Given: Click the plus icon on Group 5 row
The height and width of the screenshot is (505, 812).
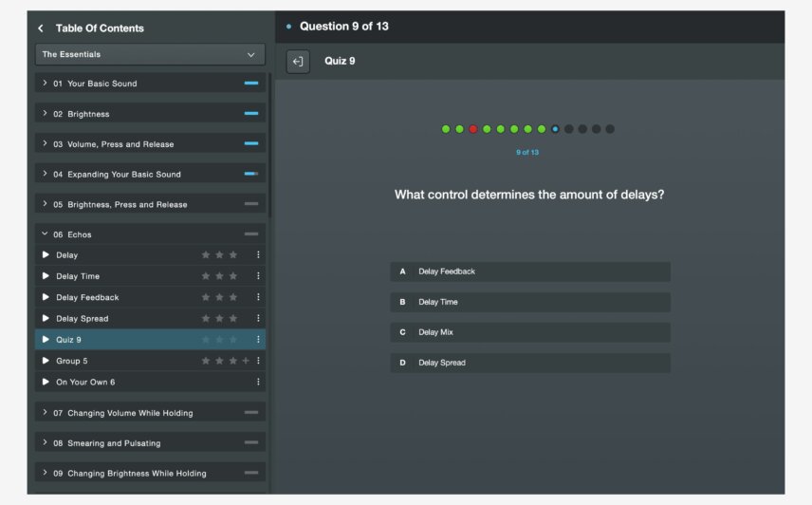Looking at the screenshot, I should pyautogui.click(x=246, y=361).
